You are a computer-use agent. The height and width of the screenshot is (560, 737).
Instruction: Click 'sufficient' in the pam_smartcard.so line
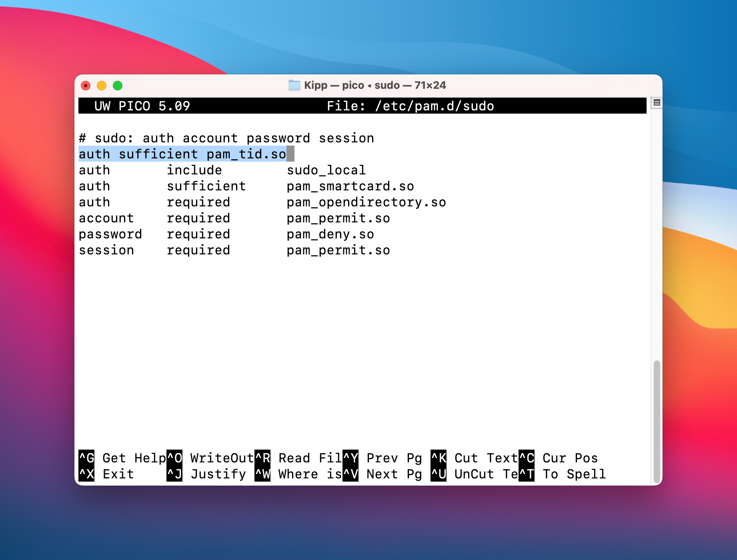[x=206, y=186]
